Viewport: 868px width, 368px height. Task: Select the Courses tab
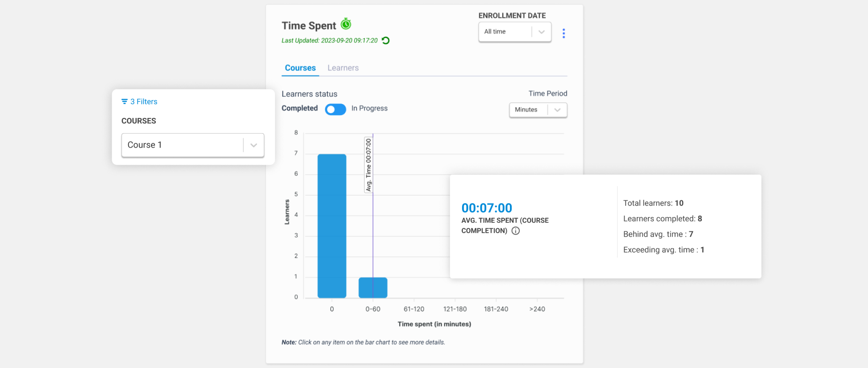(x=300, y=68)
